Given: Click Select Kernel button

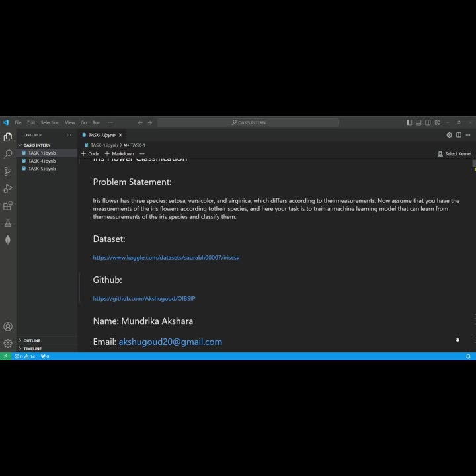Looking at the screenshot, I should coord(454,153).
